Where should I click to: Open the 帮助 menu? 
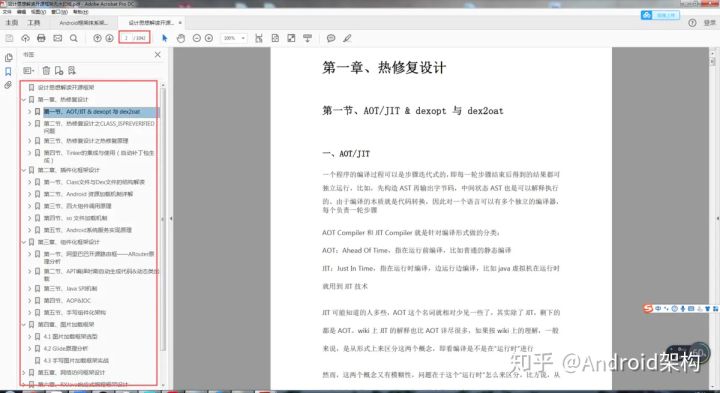tap(80, 11)
